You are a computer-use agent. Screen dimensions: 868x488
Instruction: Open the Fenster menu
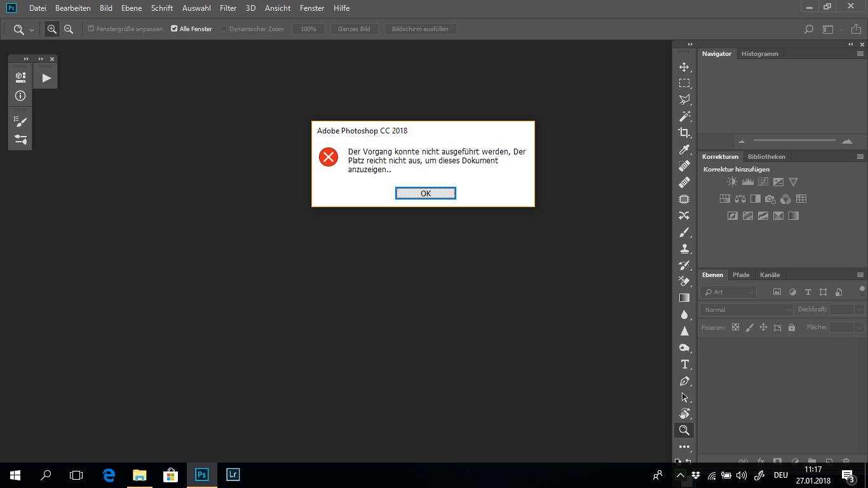312,8
